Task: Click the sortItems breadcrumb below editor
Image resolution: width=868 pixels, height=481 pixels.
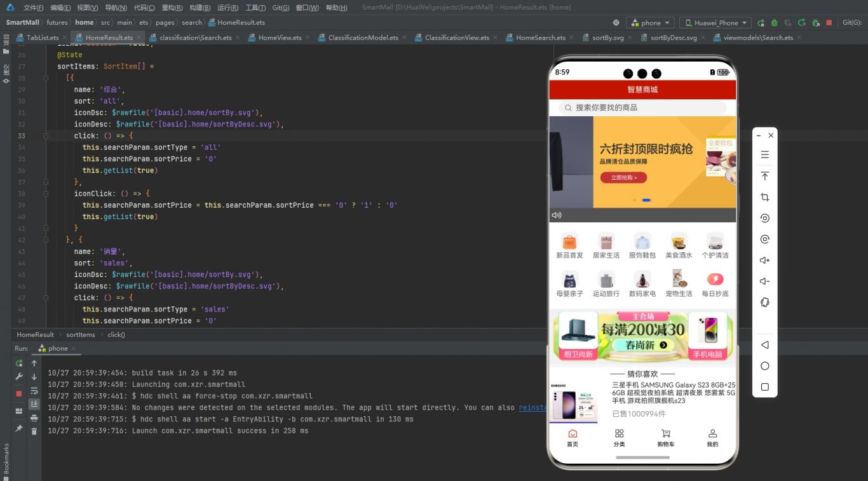Action: pos(81,335)
